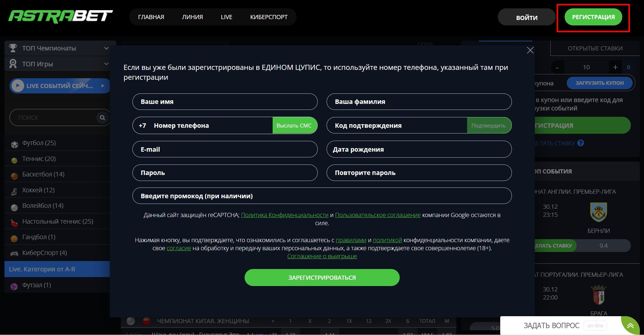Open the Соглашение о выигрыше link
The width and height of the screenshot is (644, 335).
(322, 256)
